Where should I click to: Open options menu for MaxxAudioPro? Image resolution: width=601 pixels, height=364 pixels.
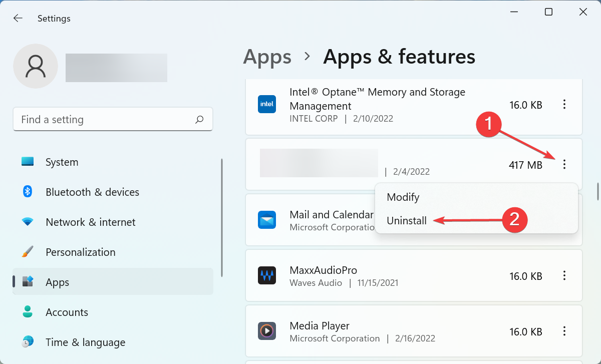[x=564, y=275]
